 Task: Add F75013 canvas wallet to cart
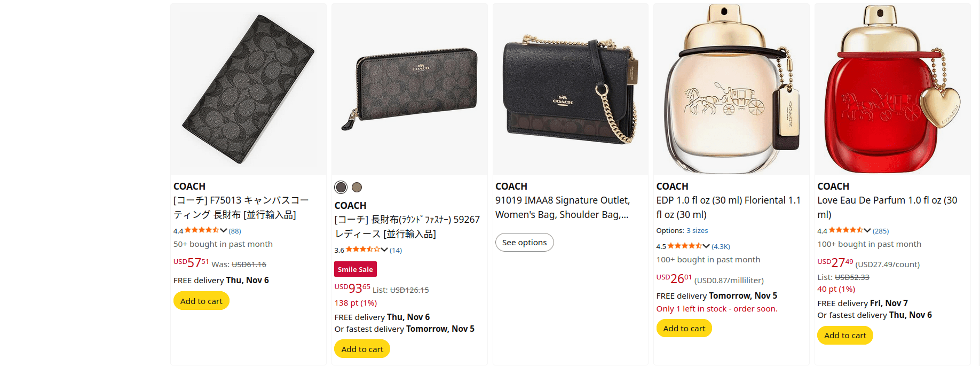pos(201,301)
